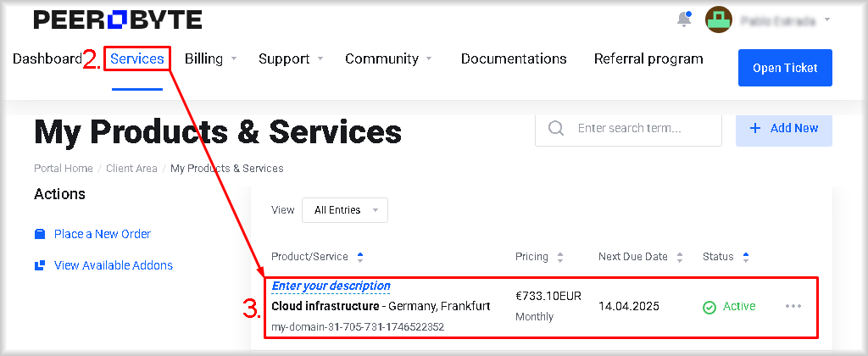Screen dimensions: 868x356
Task: Click the Enter your description link
Action: click(x=331, y=286)
